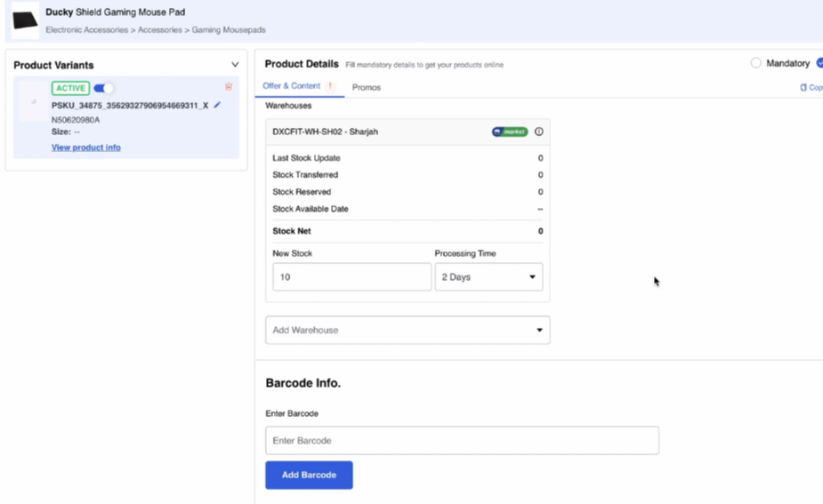Click the Product Details heading
823x504 pixels.
tap(302, 64)
